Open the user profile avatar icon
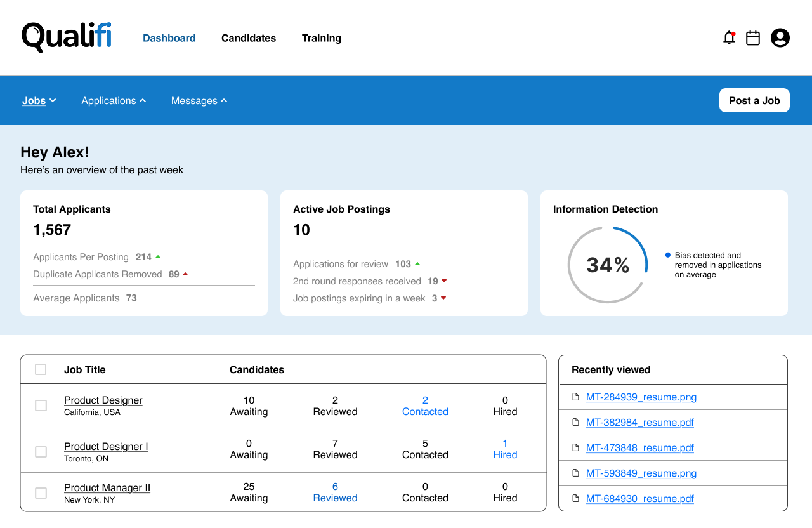Image resolution: width=812 pixels, height=528 pixels. point(780,38)
